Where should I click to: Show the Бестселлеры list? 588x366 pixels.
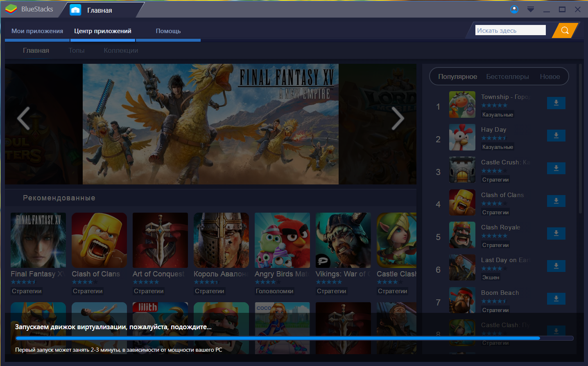pyautogui.click(x=507, y=77)
